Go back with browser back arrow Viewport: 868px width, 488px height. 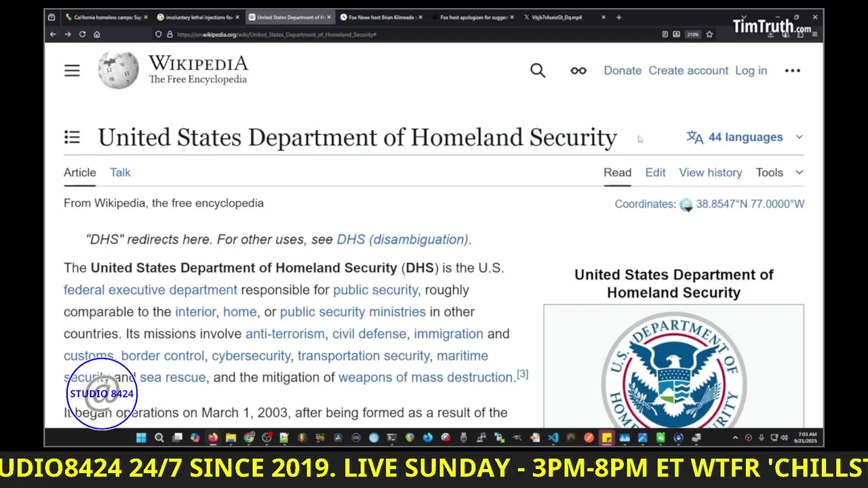[x=53, y=34]
